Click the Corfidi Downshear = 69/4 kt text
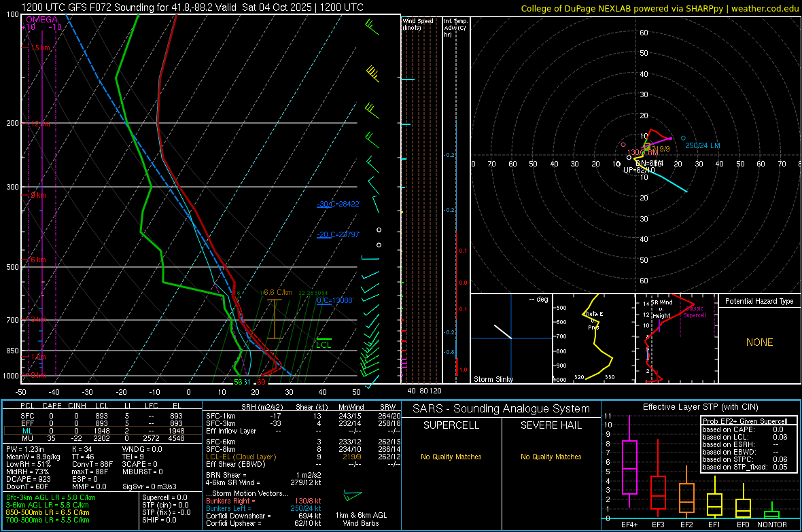This screenshot has width=802, height=532. pos(264,516)
